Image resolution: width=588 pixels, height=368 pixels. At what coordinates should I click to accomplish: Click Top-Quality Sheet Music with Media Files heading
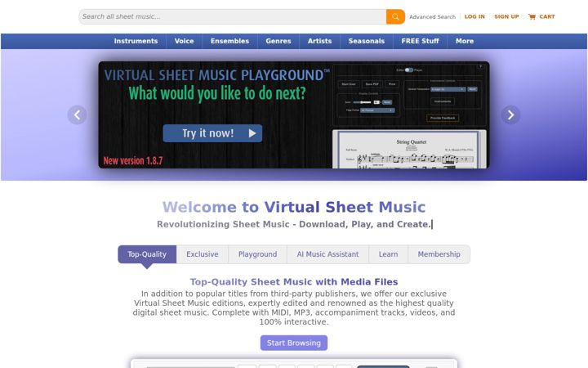pyautogui.click(x=294, y=281)
